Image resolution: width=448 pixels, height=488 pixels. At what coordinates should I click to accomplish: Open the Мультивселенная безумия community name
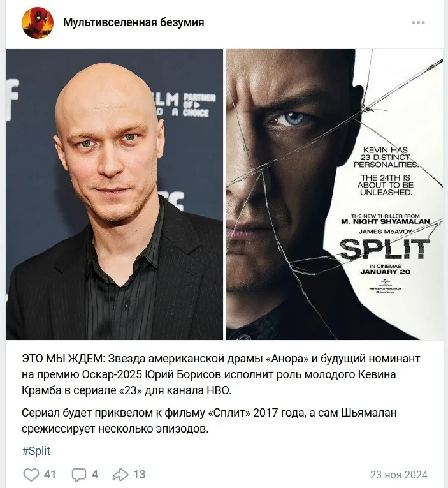[x=133, y=22]
